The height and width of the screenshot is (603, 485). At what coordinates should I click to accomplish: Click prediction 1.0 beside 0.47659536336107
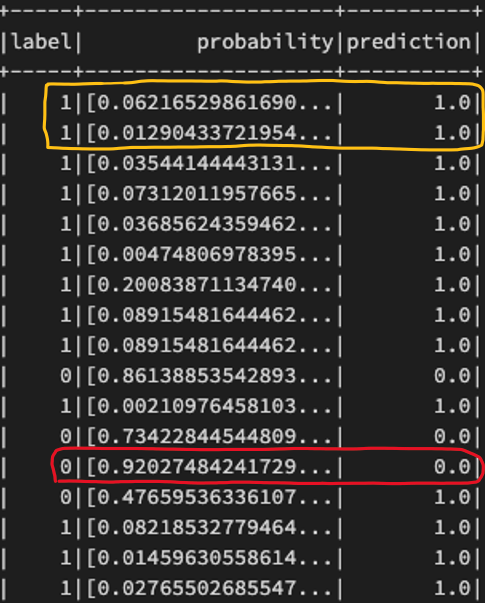pos(452,498)
